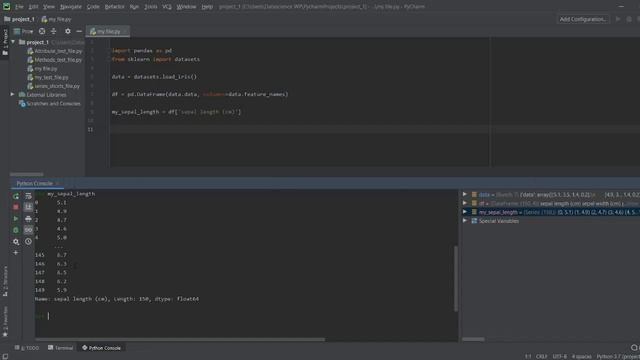Image resolution: width=640 pixels, height=360 pixels.
Task: Open the Project view selector dropdown
Action: [24, 31]
